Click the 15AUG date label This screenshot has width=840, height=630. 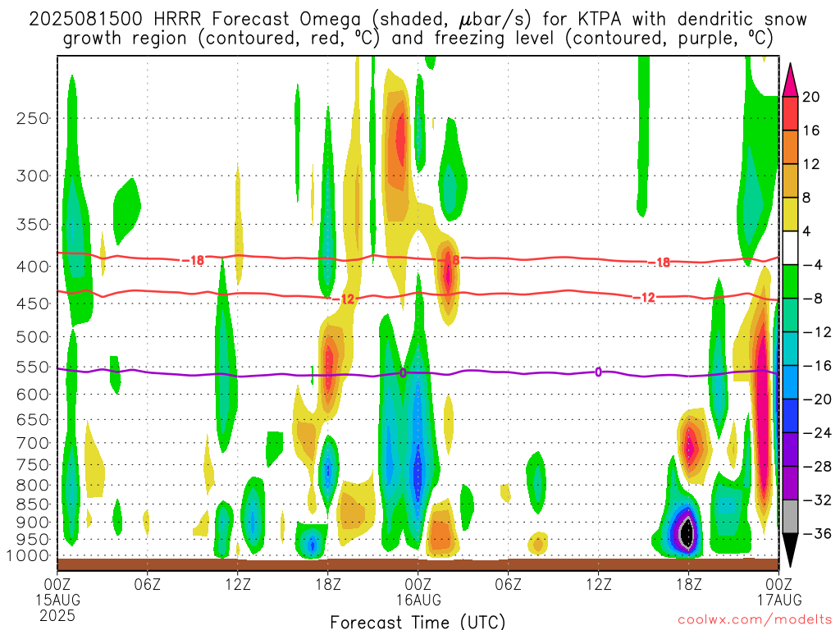tap(58, 600)
